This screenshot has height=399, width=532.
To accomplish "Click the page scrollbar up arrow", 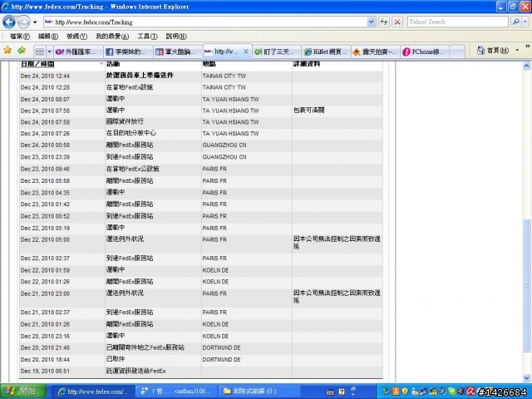I will pyautogui.click(x=526, y=66).
